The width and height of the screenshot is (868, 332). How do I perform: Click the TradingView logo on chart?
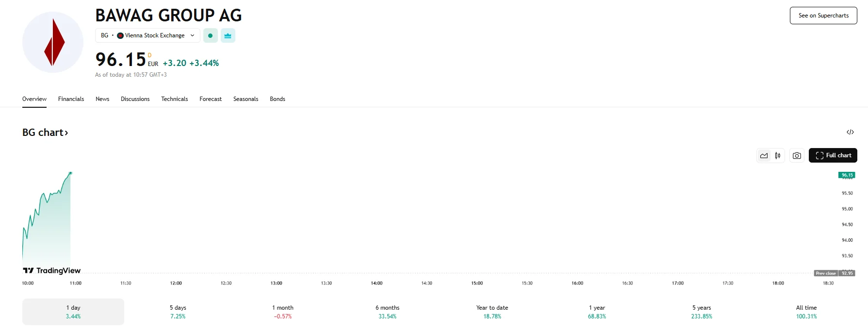click(x=52, y=270)
